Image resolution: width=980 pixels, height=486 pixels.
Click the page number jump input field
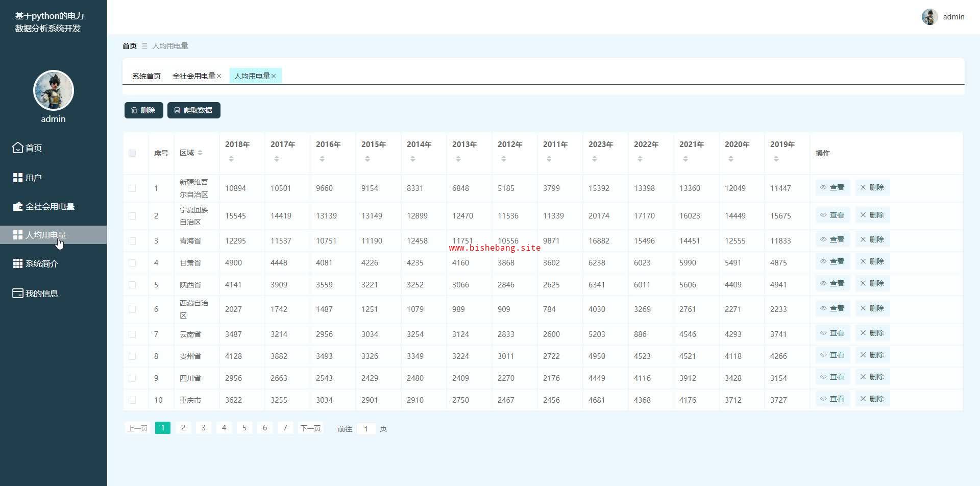point(366,429)
